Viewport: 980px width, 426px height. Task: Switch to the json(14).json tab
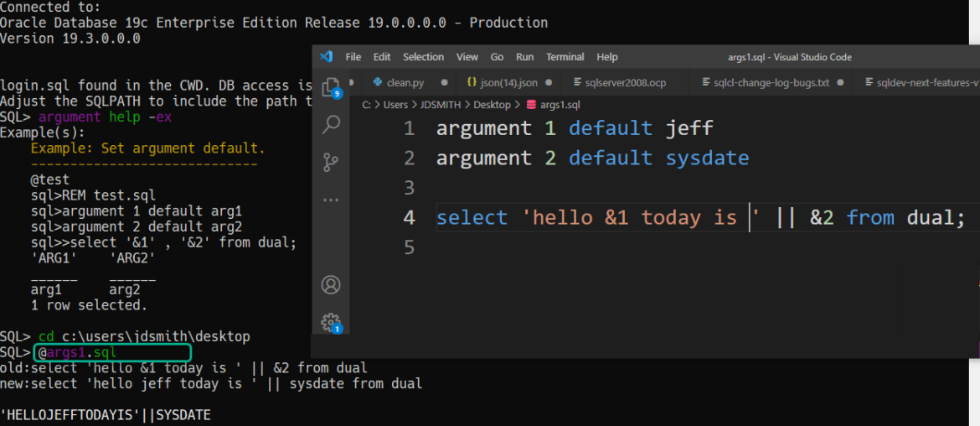509,82
